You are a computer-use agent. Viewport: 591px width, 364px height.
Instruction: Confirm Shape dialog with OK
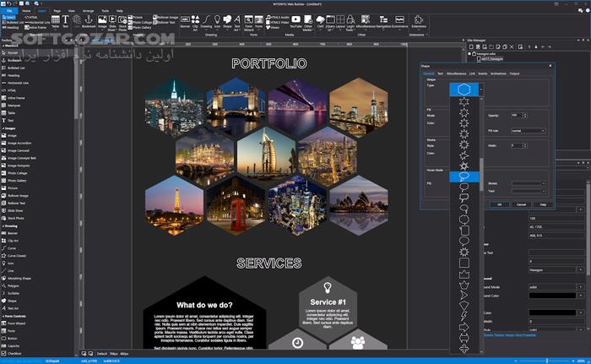500,204
